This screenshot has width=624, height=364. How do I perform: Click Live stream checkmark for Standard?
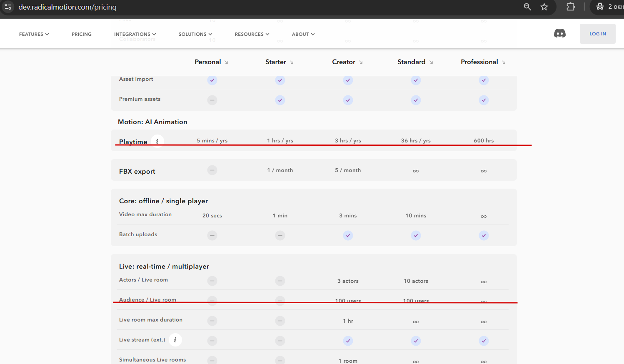(x=416, y=341)
